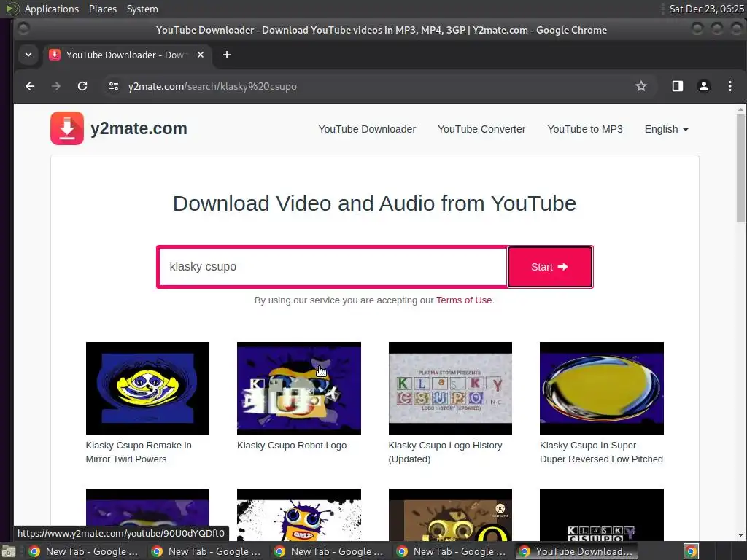This screenshot has width=747, height=560.
Task: Open the Places menu
Action: click(x=102, y=9)
